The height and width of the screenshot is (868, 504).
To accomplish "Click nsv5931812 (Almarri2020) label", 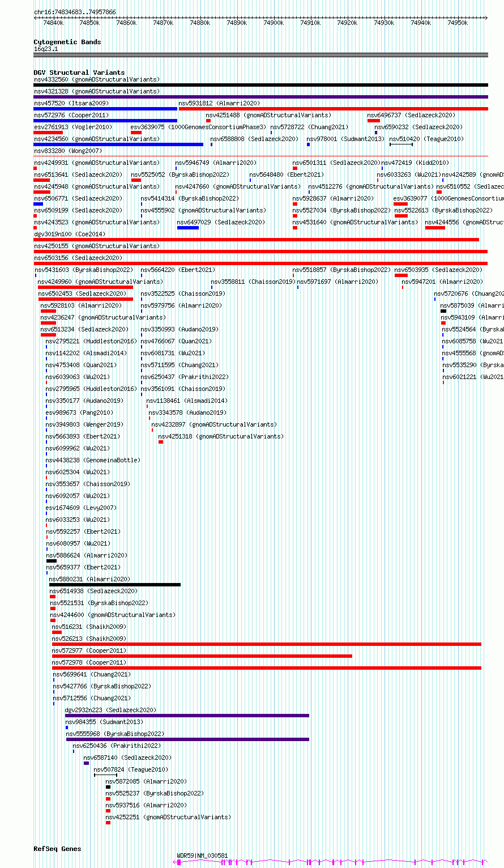I will point(220,103).
